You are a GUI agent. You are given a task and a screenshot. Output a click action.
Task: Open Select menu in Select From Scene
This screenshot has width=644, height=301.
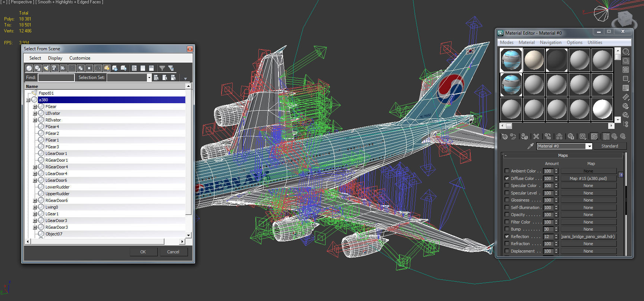35,58
